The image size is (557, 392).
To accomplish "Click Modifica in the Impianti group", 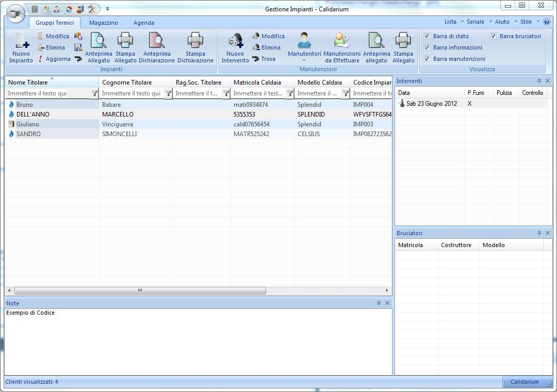I will 54,36.
